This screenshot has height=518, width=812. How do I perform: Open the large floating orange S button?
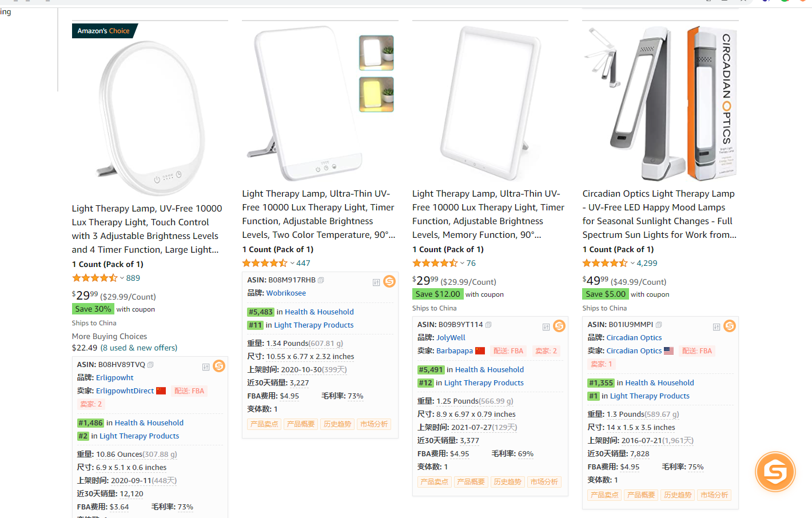pos(775,472)
